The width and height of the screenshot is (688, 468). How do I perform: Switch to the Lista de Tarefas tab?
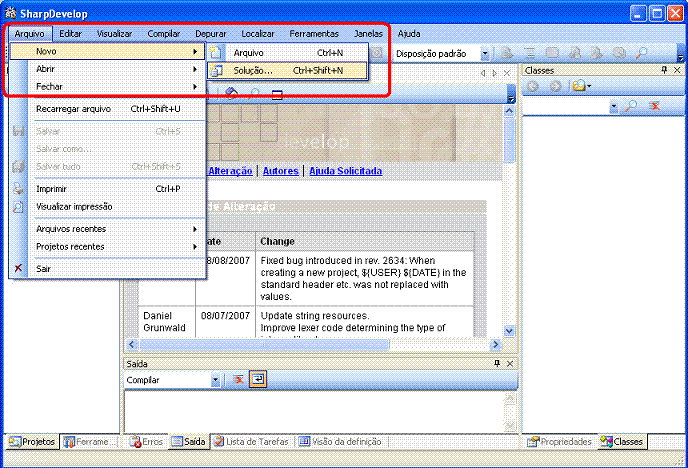click(x=251, y=442)
